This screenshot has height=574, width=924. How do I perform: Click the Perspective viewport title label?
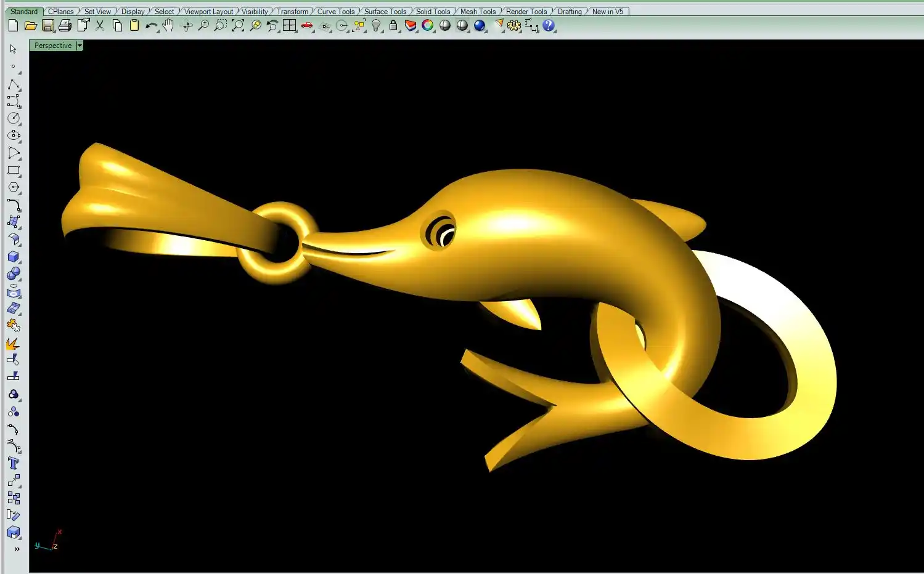(53, 46)
